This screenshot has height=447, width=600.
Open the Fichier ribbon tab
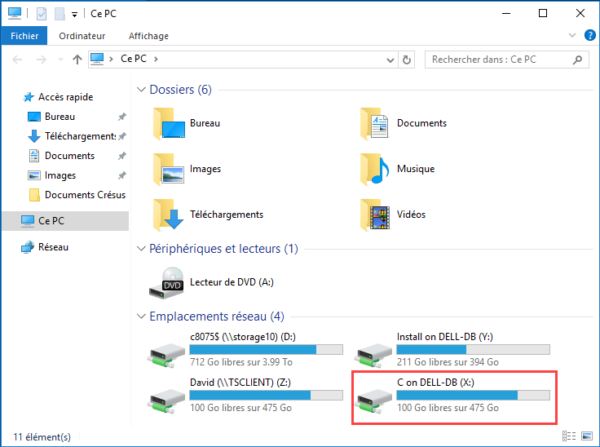(24, 36)
